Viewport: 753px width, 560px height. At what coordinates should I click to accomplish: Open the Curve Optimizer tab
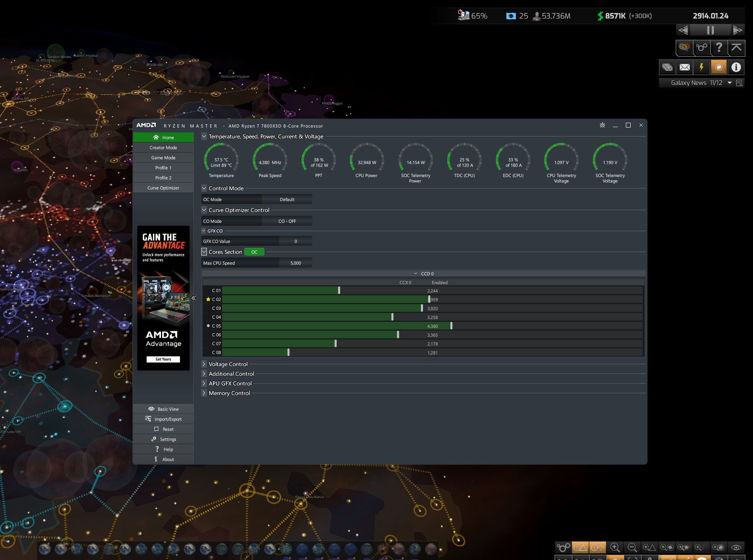click(x=163, y=188)
